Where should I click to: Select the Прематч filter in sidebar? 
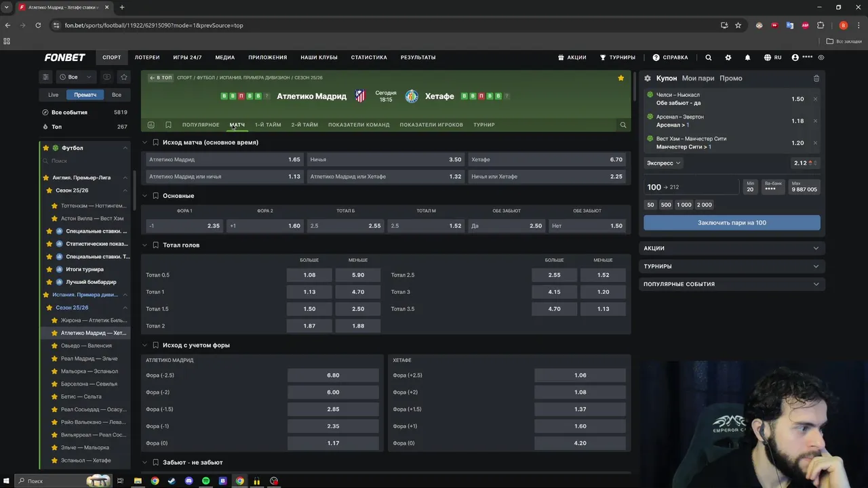[85, 95]
